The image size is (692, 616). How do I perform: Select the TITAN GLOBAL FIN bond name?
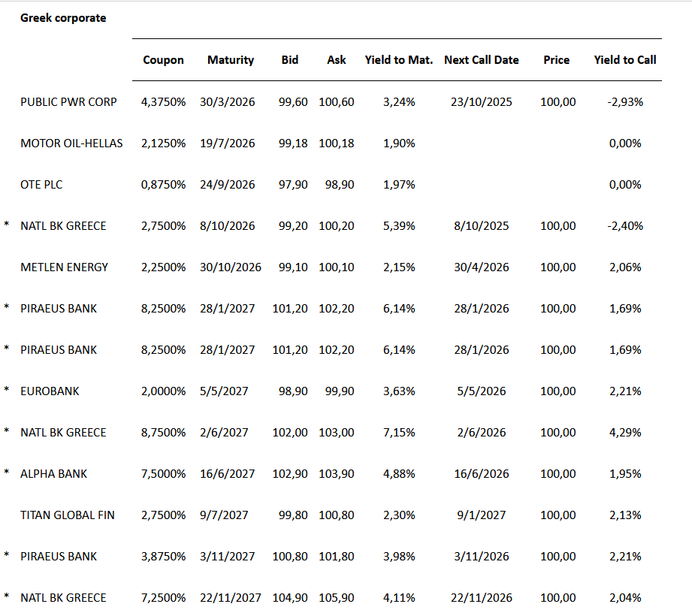[68, 515]
